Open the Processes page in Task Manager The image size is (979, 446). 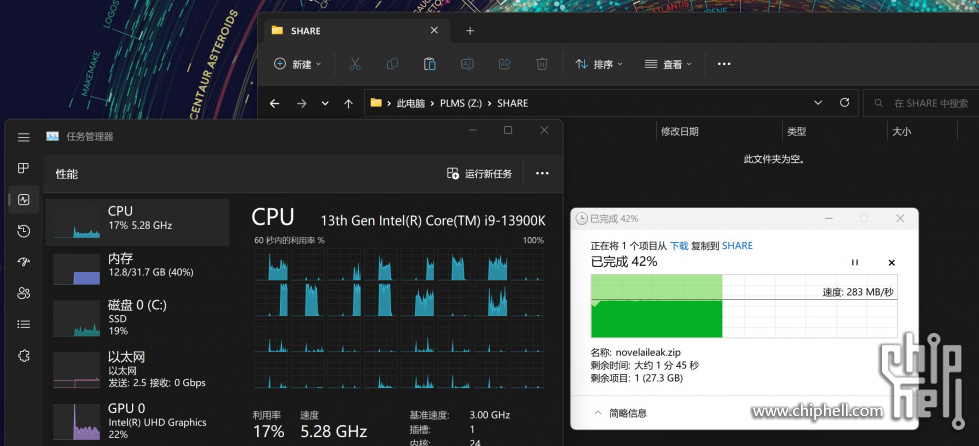[24, 168]
